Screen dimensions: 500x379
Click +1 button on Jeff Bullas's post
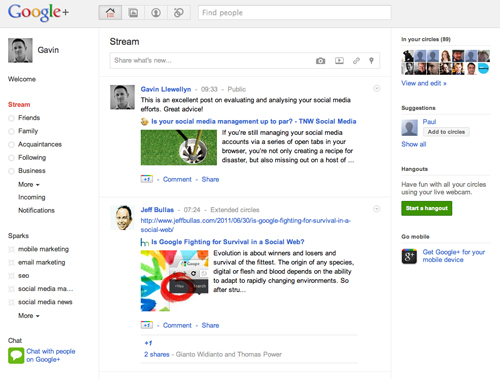click(147, 325)
